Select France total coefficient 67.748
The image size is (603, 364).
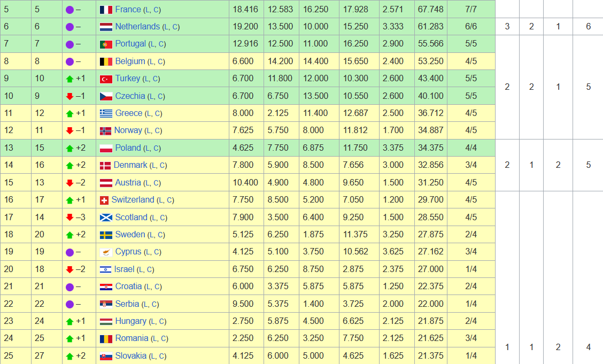point(431,9)
